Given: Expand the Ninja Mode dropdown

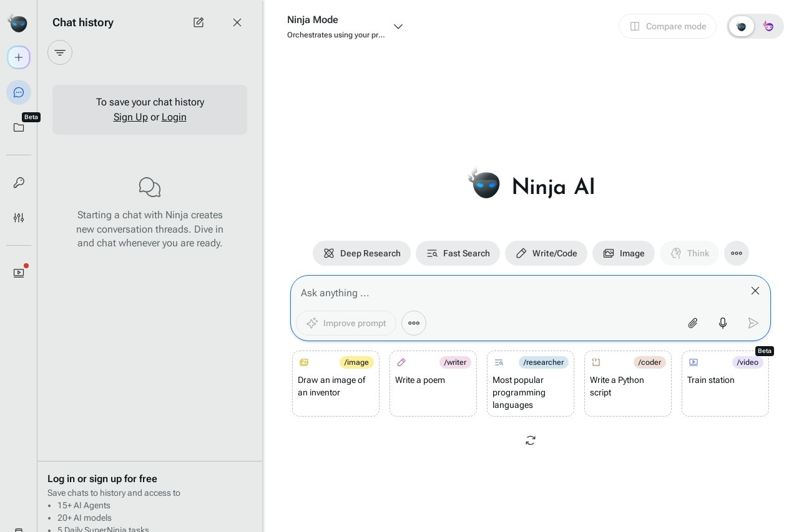Looking at the screenshot, I should [398, 26].
